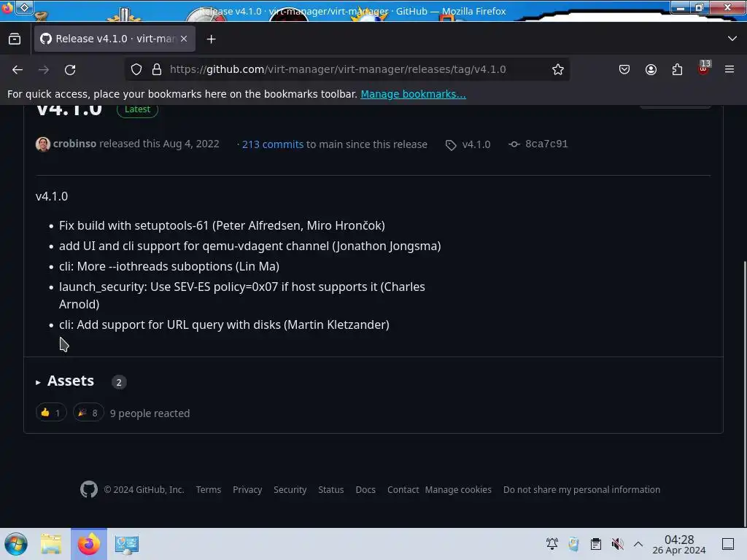Open the Status footer link

point(331,489)
